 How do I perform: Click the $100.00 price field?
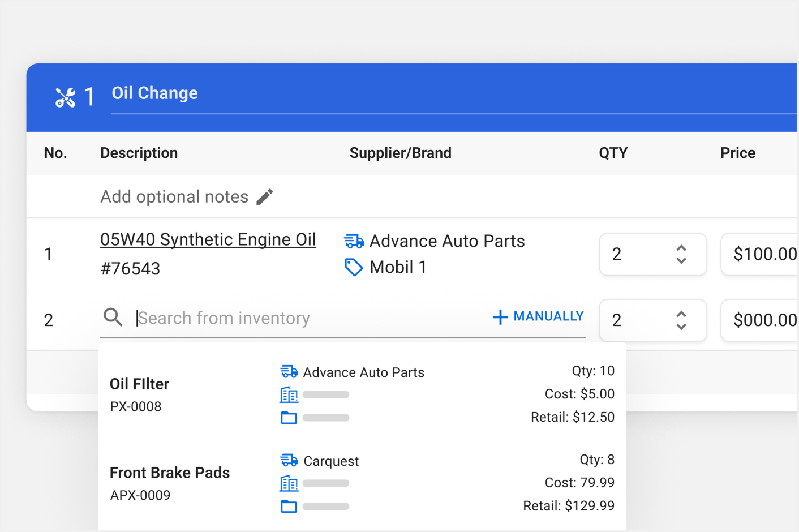click(x=759, y=254)
